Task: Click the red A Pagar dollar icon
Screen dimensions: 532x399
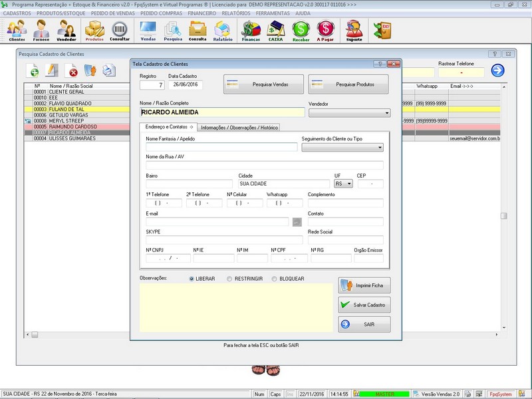Action: point(325,30)
